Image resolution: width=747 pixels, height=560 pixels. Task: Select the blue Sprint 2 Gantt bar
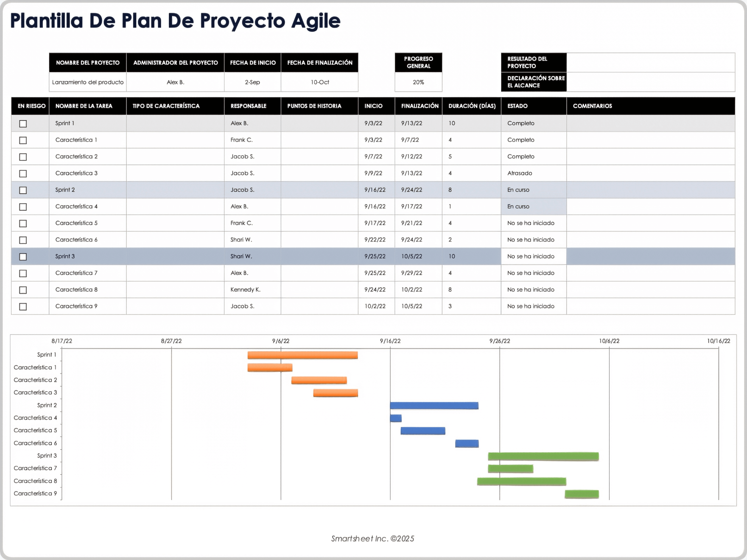(x=434, y=406)
